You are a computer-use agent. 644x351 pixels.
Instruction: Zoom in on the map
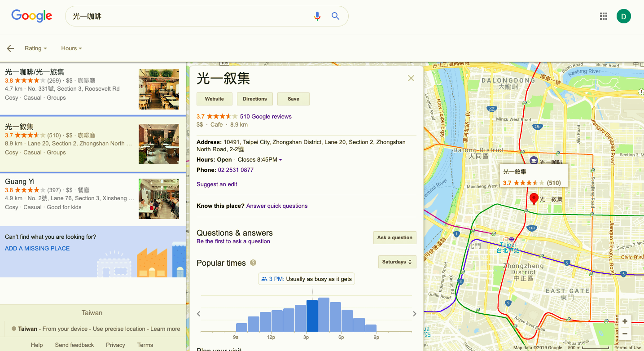[x=625, y=321]
